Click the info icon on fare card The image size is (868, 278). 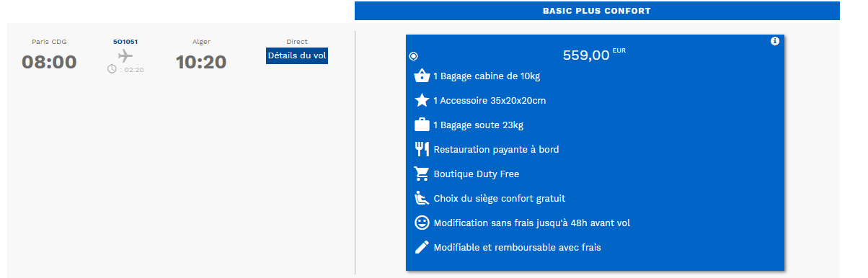pyautogui.click(x=775, y=41)
